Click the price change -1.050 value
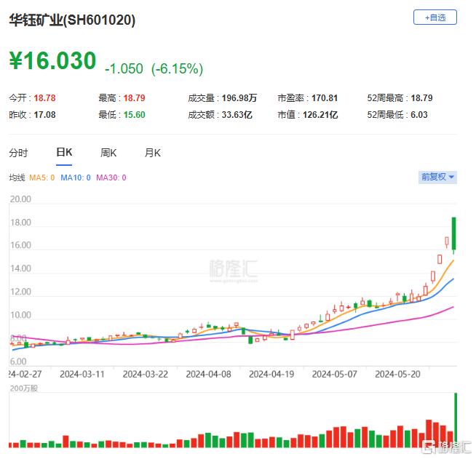Screen dimensions: 476x459 pyautogui.click(x=124, y=68)
